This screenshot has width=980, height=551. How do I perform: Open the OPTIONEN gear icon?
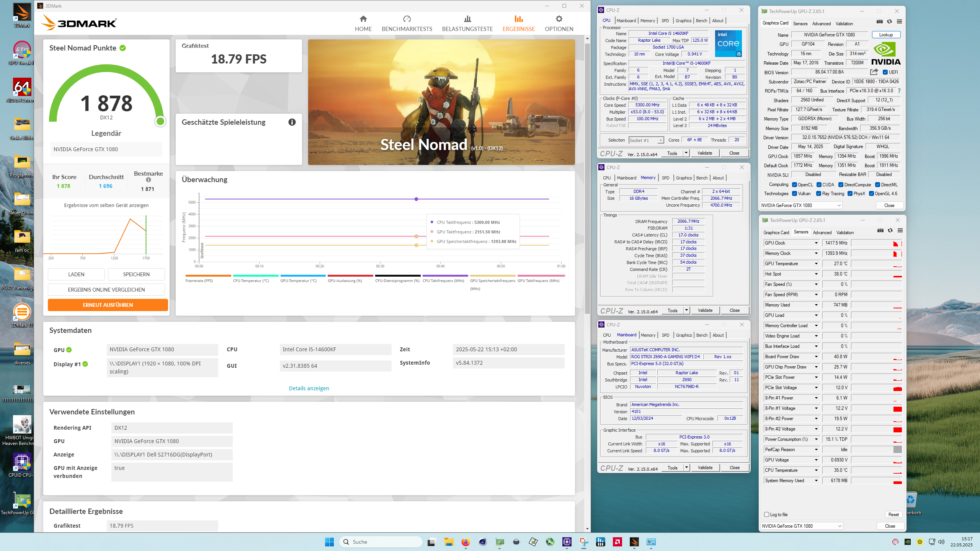(559, 19)
